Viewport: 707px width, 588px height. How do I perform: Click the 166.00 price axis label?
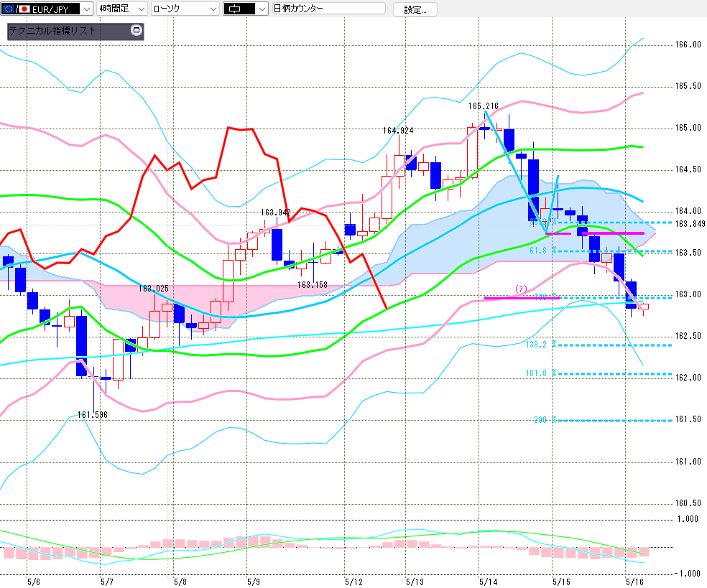(x=688, y=45)
